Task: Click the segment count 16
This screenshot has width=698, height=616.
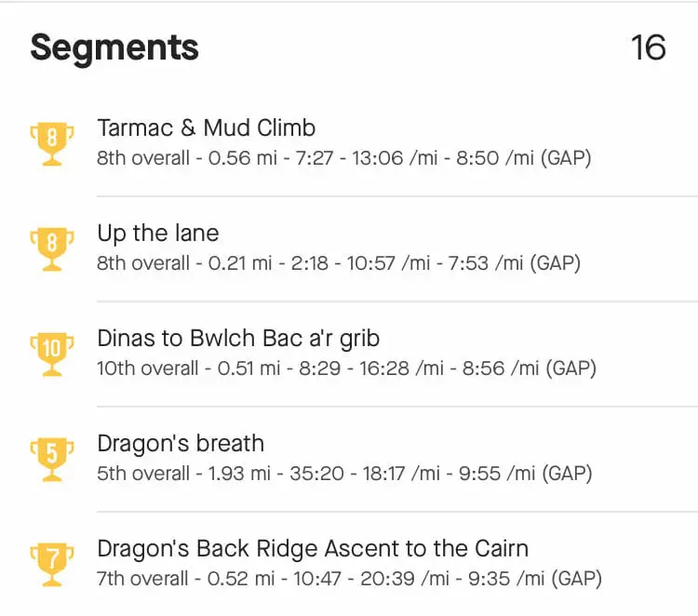Action: click(x=649, y=47)
